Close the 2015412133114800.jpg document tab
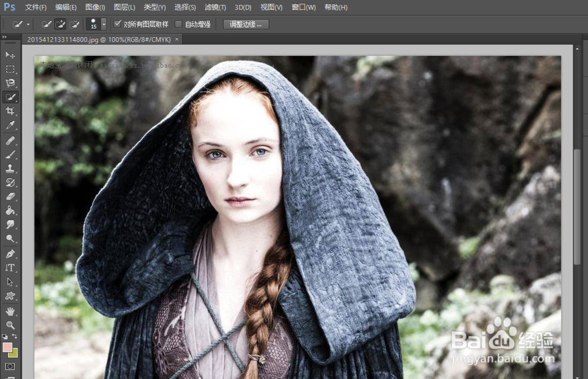This screenshot has width=588, height=379. pyautogui.click(x=176, y=39)
